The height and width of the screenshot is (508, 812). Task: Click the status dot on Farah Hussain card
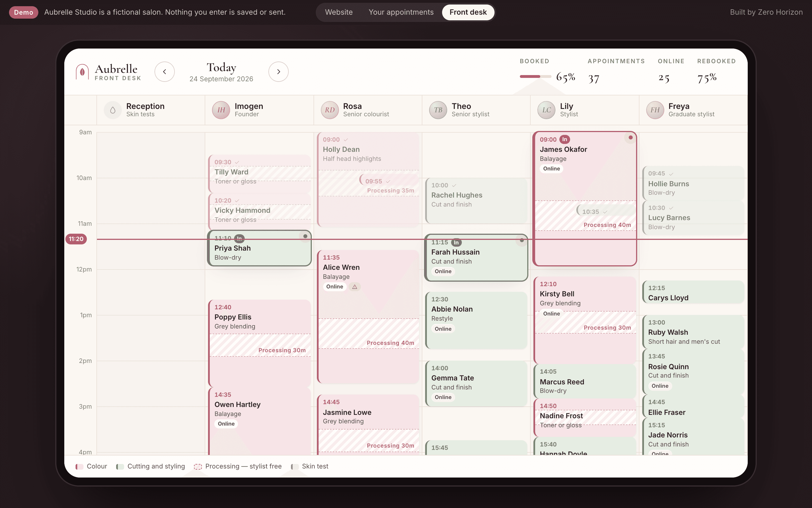(522, 240)
